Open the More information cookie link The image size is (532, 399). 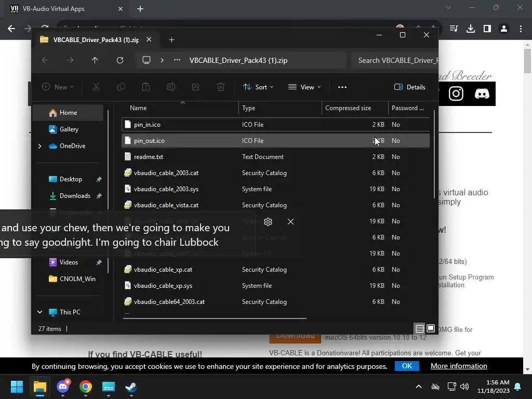(459, 366)
